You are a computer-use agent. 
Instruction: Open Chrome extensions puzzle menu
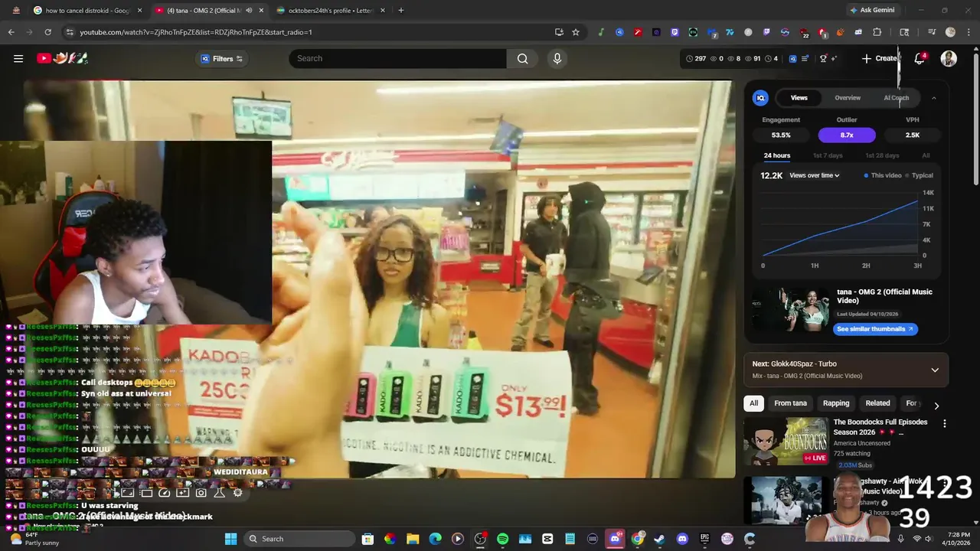[877, 32]
